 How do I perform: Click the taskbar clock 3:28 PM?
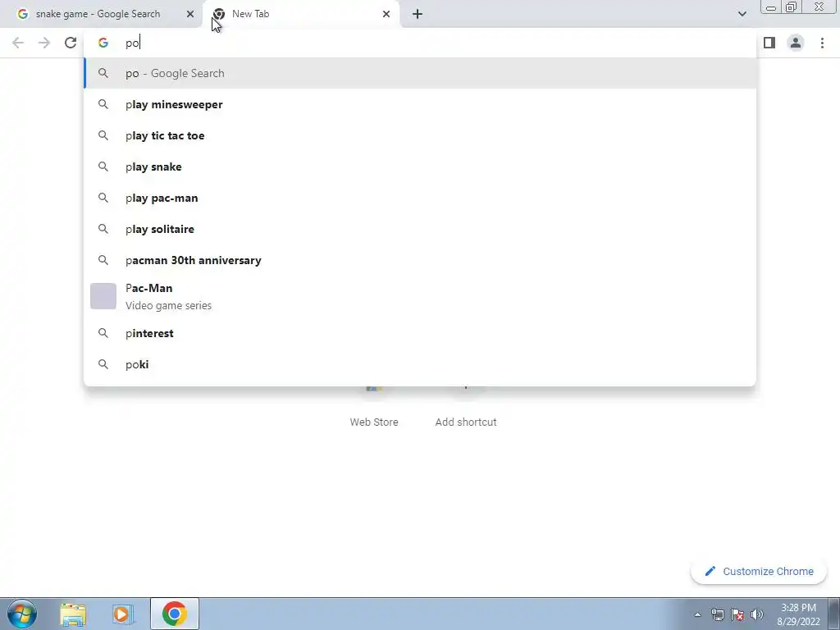point(798,614)
